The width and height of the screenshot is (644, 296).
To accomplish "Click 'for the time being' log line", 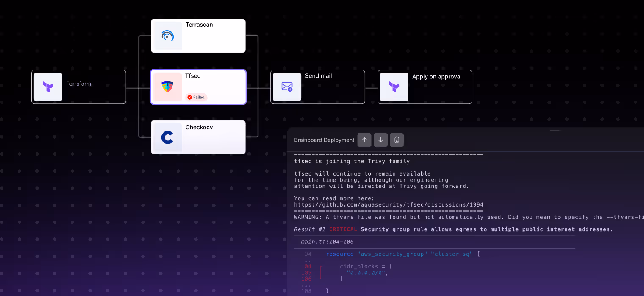I will tap(371, 180).
